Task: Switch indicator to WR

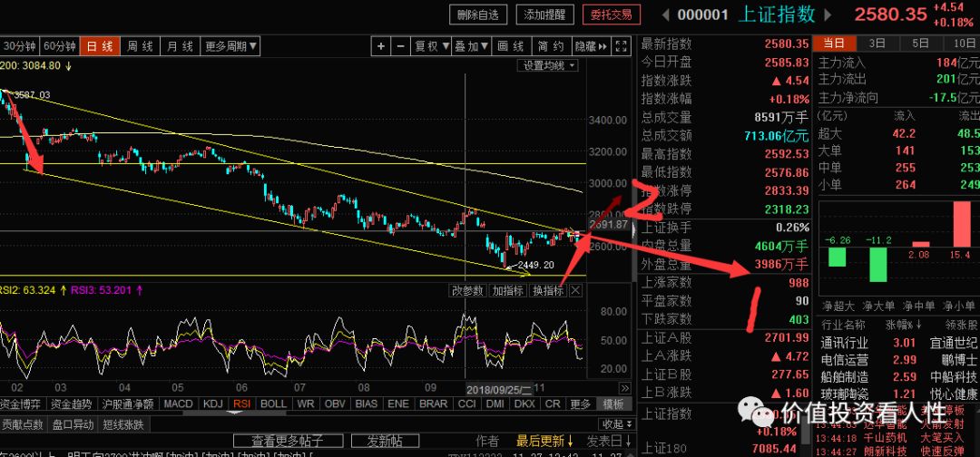Action: 306,404
